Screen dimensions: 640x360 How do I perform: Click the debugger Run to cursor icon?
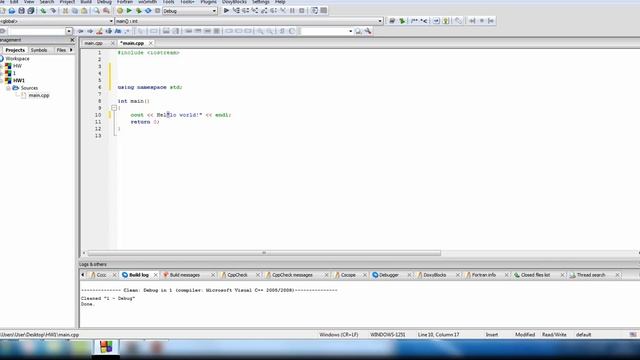tap(236, 11)
